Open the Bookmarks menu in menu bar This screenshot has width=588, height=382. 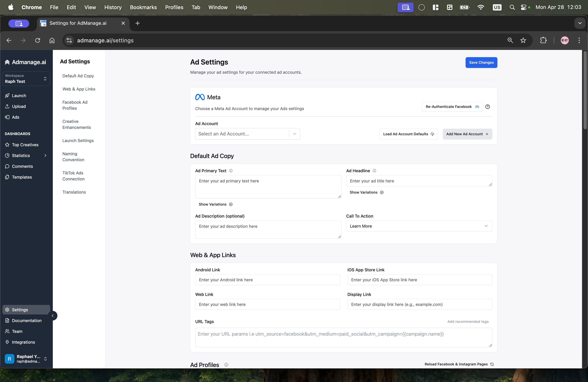pos(143,7)
